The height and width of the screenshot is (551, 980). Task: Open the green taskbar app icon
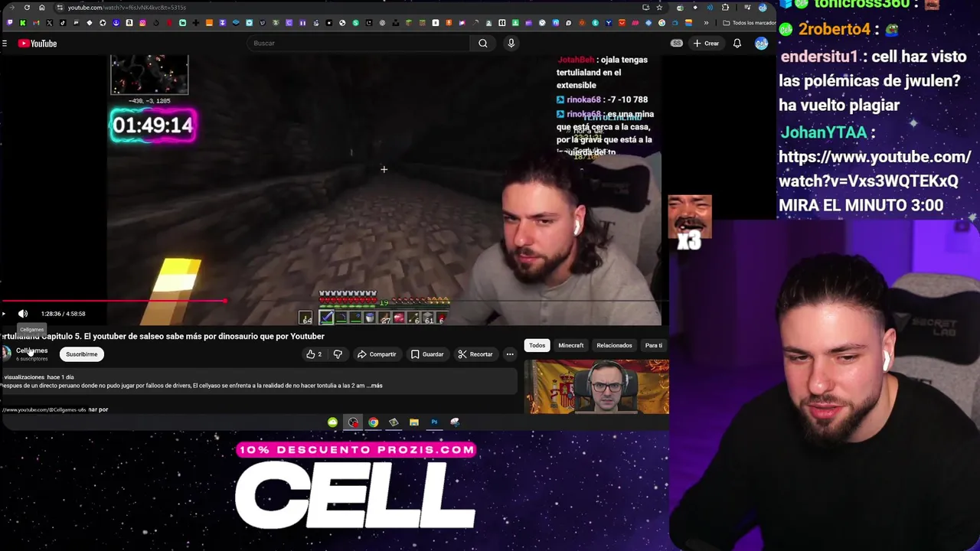coord(332,422)
